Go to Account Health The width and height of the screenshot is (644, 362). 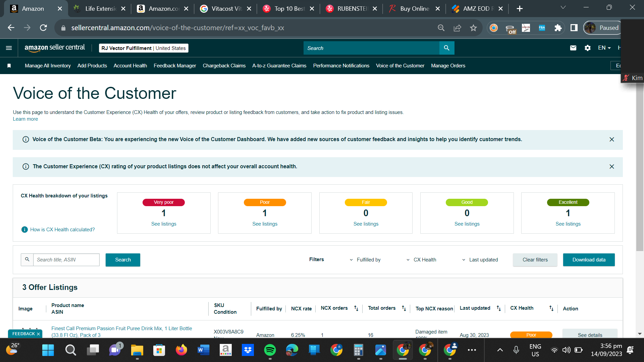coord(130,66)
